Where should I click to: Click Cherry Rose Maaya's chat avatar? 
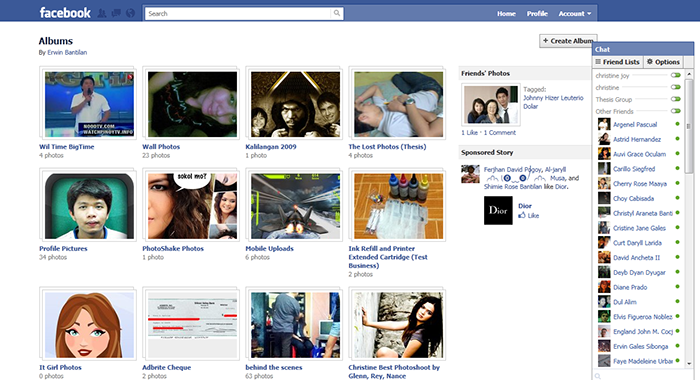[x=604, y=183]
